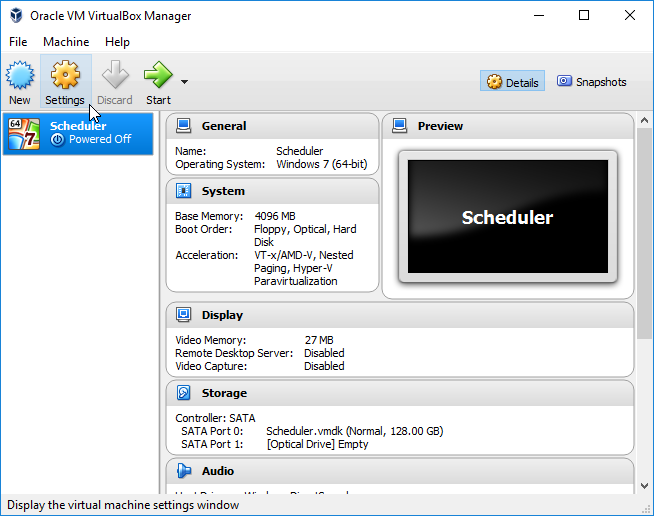Minimize the VirtualBox Manager window
The image size is (654, 516).
539,15
